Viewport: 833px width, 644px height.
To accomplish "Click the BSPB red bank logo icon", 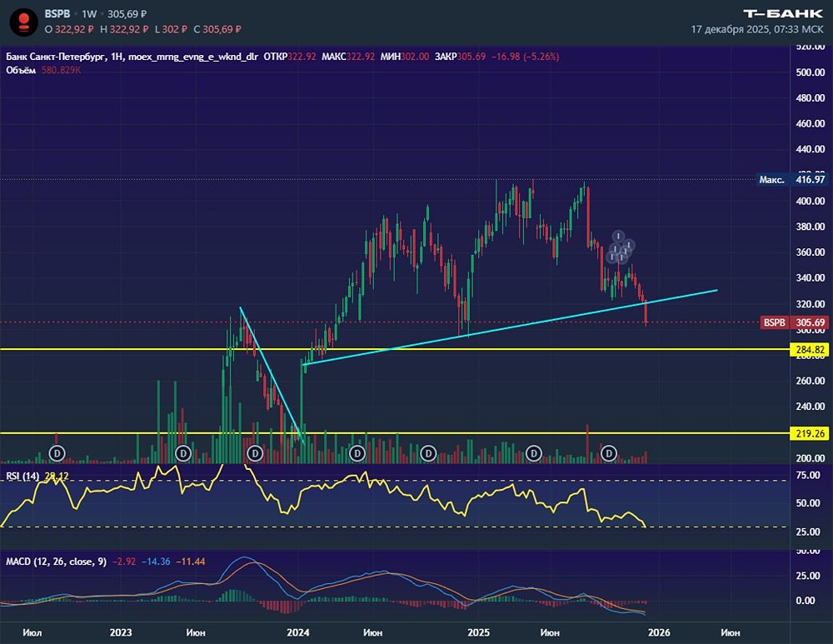I will [x=24, y=20].
